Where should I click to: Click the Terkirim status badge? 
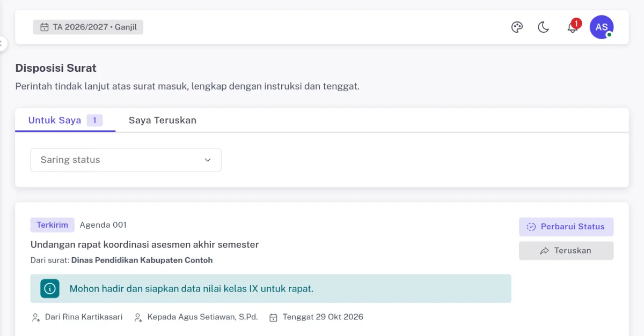click(x=53, y=225)
